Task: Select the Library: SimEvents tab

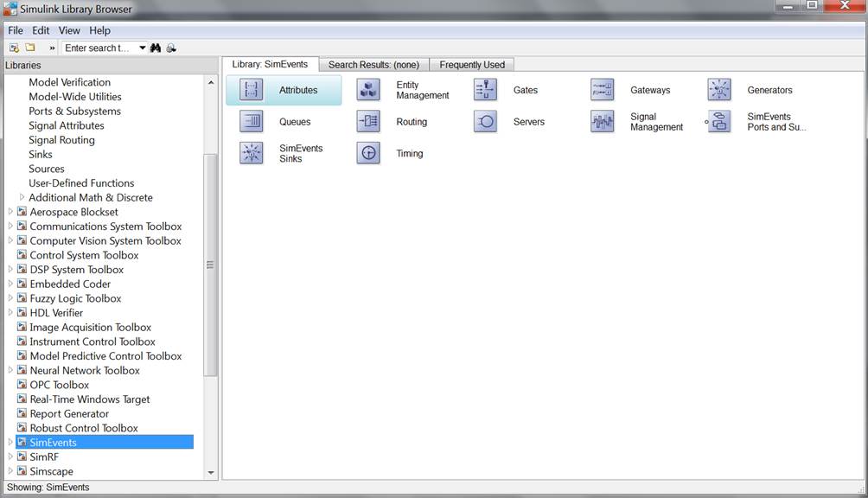Action: tap(270, 64)
